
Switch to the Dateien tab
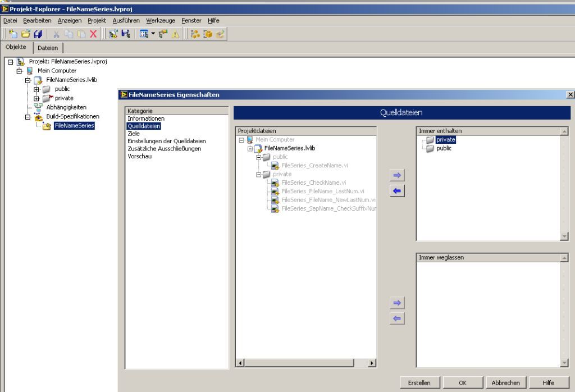pos(48,48)
